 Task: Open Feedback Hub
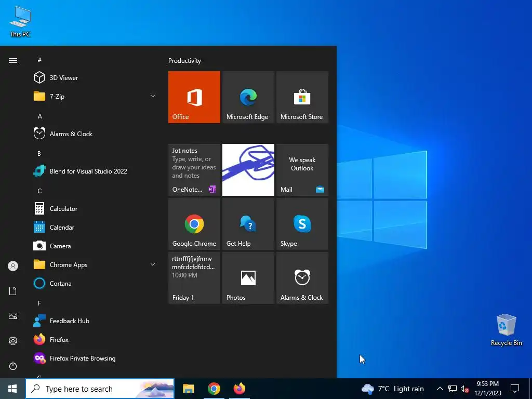point(95,321)
